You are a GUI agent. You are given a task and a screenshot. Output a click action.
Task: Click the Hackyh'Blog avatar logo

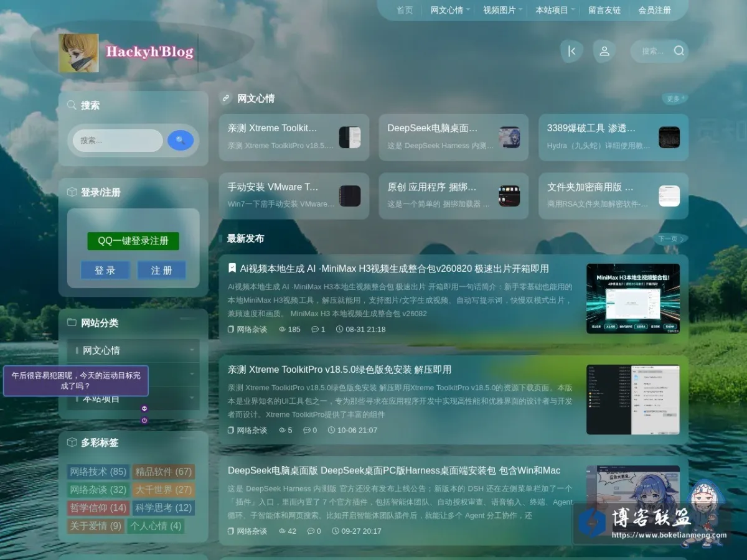(x=78, y=53)
